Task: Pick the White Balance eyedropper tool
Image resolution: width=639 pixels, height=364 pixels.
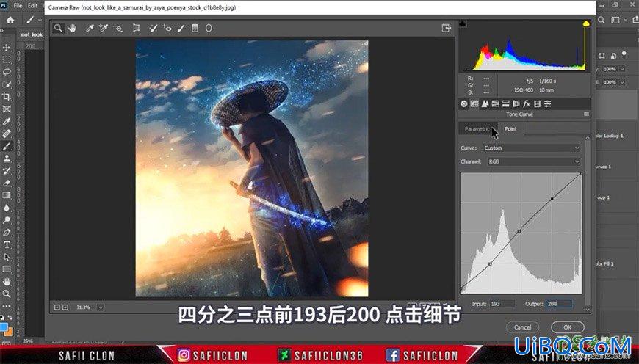Action: click(x=90, y=28)
